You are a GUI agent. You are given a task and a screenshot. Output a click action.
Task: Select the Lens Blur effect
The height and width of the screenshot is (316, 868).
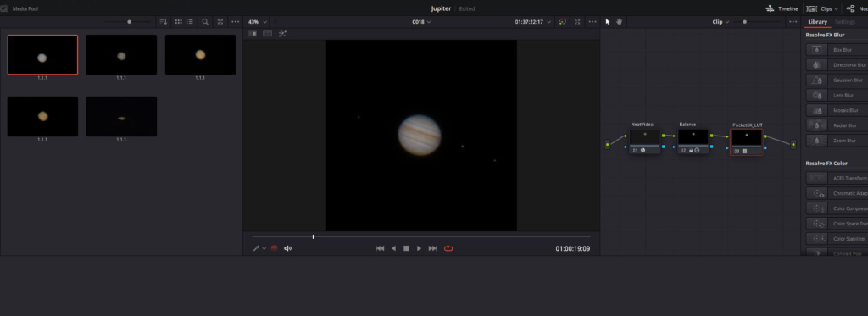[x=837, y=95]
